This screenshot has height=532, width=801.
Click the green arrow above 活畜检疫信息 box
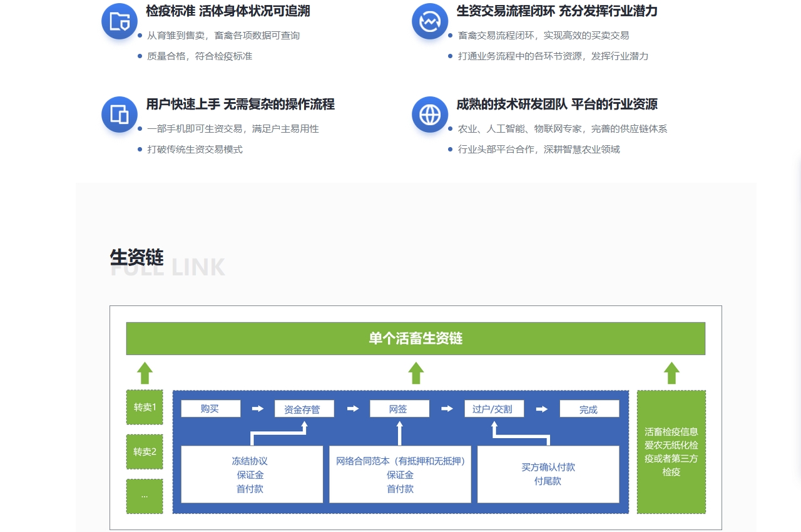tap(671, 372)
